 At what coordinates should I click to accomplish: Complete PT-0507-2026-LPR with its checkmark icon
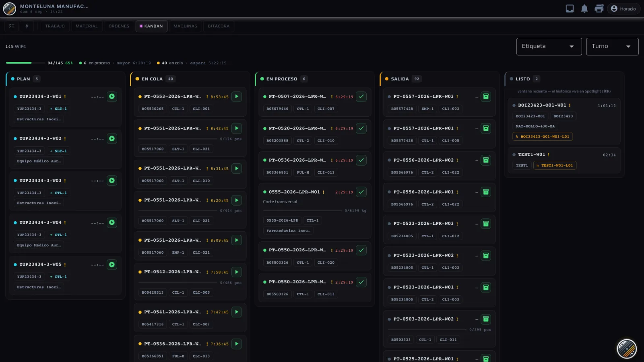click(361, 97)
